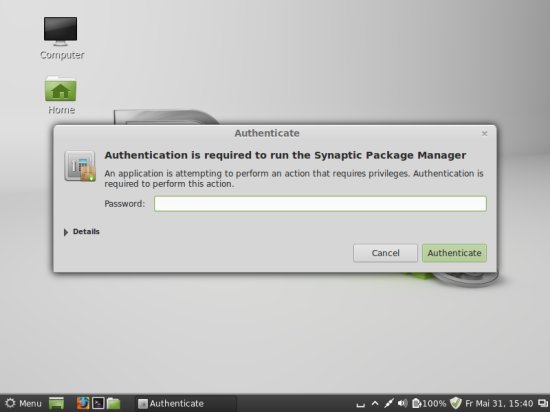Launch Firefox from the panel
This screenshot has width=550, height=412.
pyautogui.click(x=83, y=403)
